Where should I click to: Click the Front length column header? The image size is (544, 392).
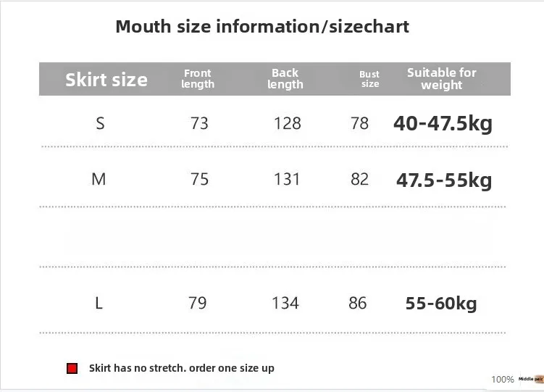198,78
